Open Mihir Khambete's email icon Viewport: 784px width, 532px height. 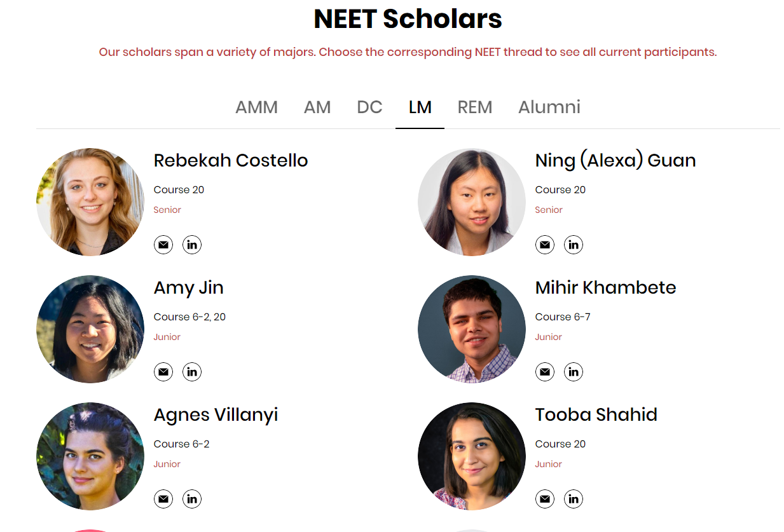(545, 372)
